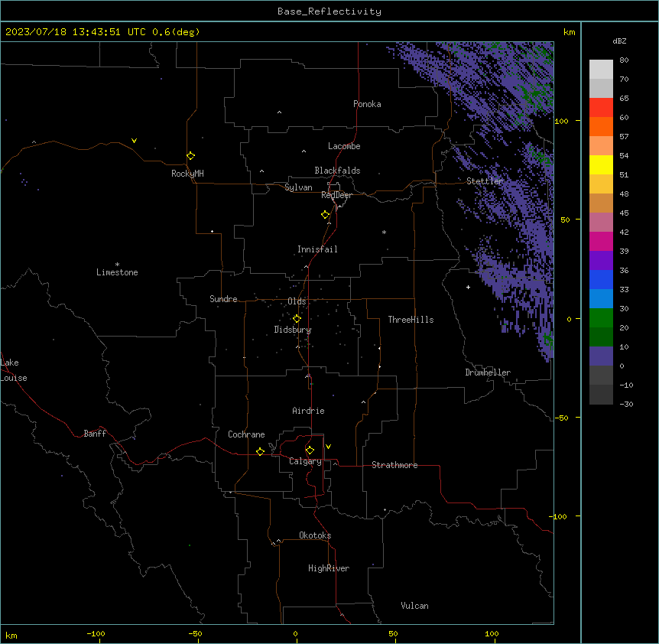This screenshot has width=659, height=644.
Task: Click the Lake Louise label
Action: (x=14, y=370)
